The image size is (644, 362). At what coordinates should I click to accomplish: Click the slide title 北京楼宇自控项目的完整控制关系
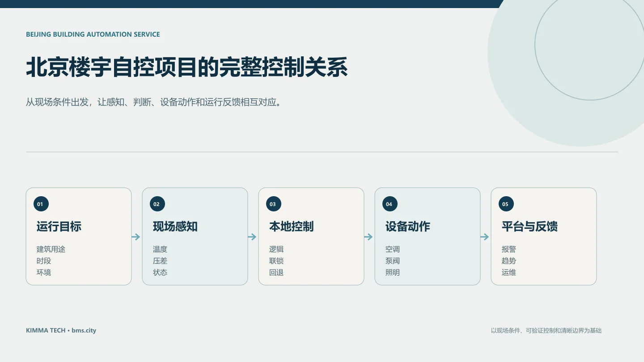click(x=187, y=68)
